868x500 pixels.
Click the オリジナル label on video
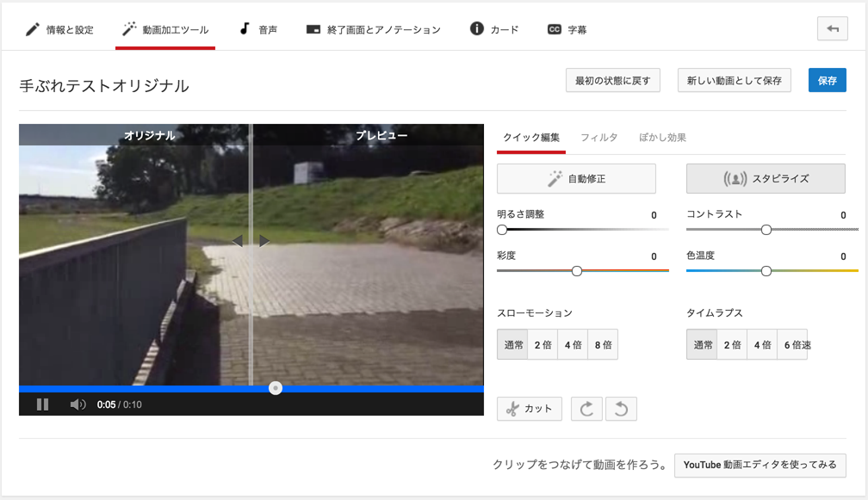click(150, 135)
